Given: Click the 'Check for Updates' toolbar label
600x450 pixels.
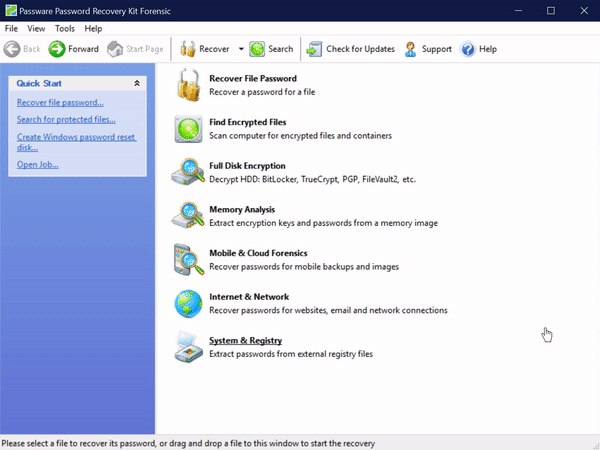Looking at the screenshot, I should coord(360,49).
